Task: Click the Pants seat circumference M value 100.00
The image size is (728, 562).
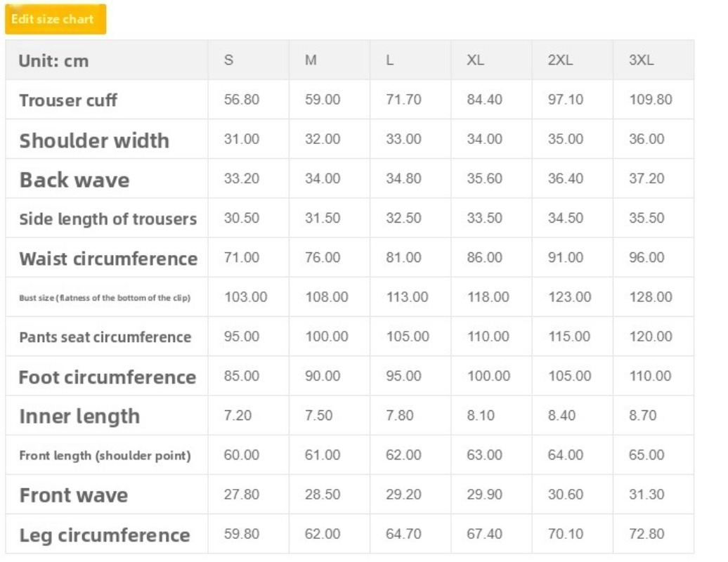Action: coord(327,336)
